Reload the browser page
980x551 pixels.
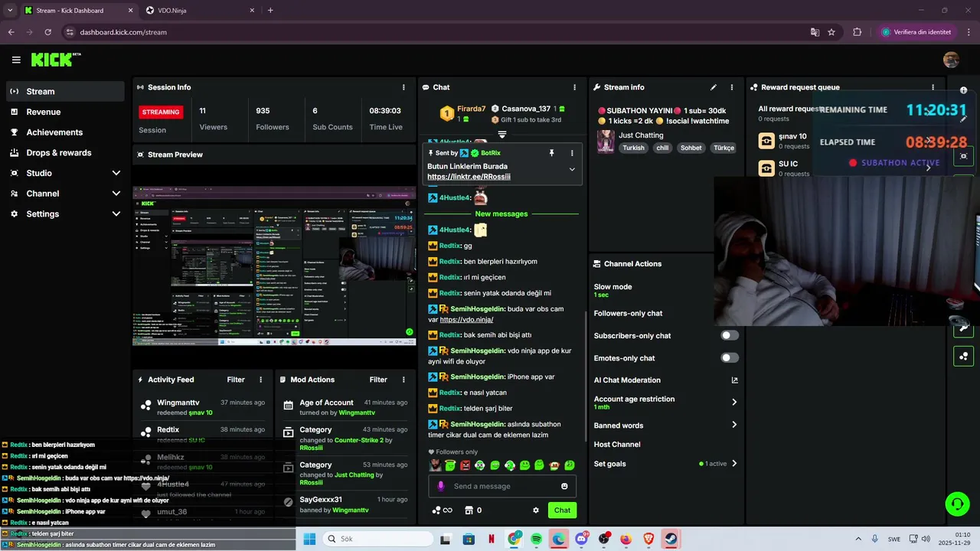pos(47,32)
